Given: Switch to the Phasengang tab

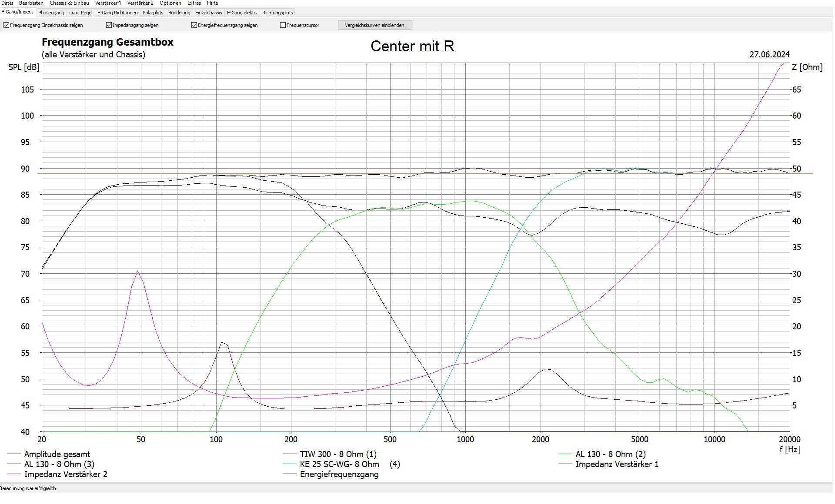Looking at the screenshot, I should coord(51,13).
